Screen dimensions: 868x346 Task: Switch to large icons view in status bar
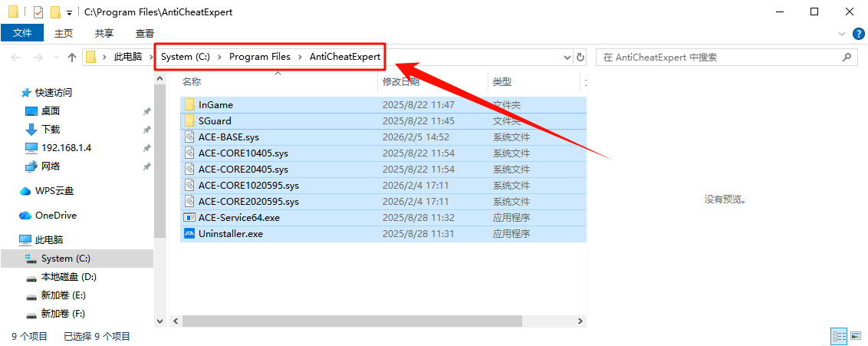point(855,336)
